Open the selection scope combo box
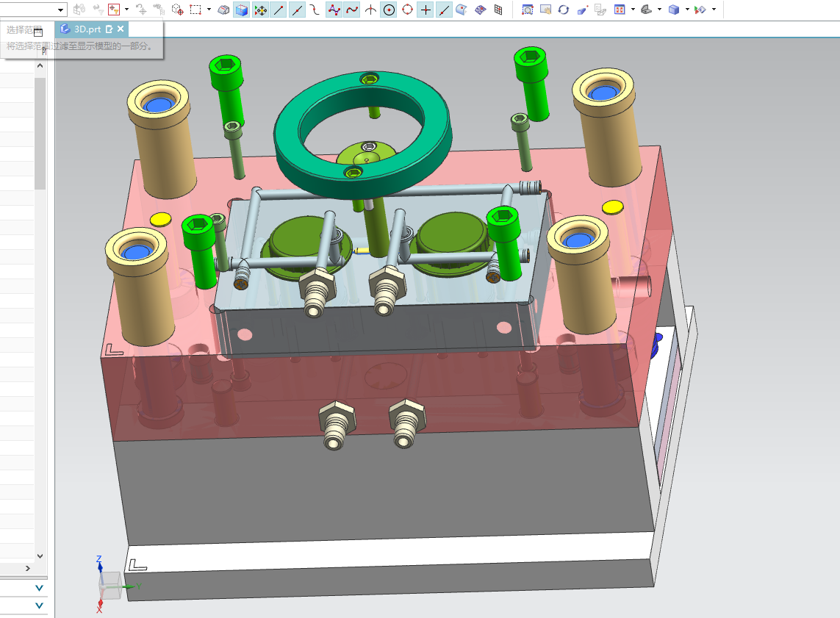 33,9
